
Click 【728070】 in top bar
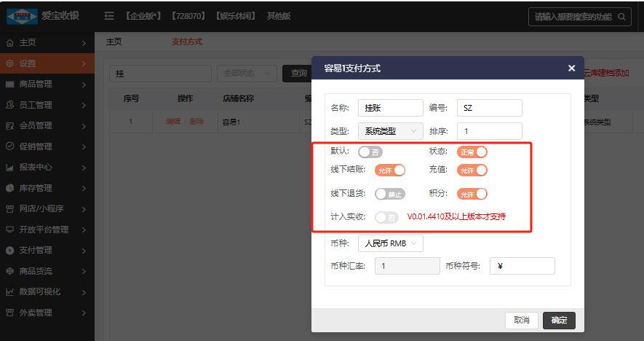(188, 16)
